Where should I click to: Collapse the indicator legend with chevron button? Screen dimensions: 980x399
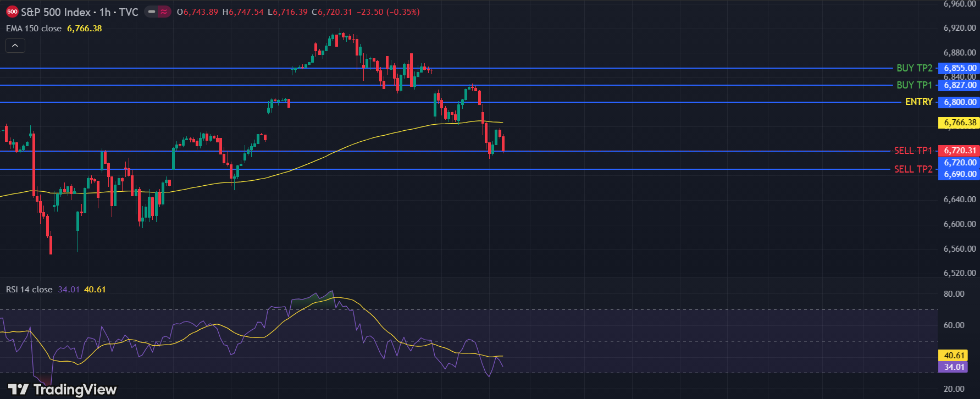tap(15, 46)
